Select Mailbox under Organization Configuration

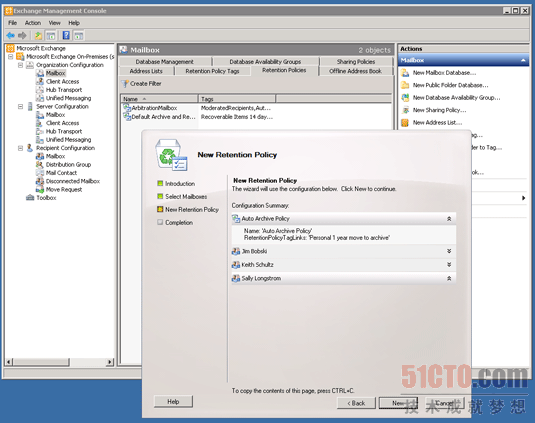coord(55,73)
